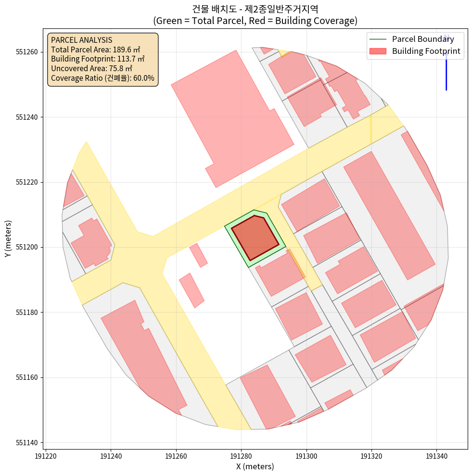472x476 pixels.
Task: Click the PARCEL ANALYSIS heading text
Action: 81,40
